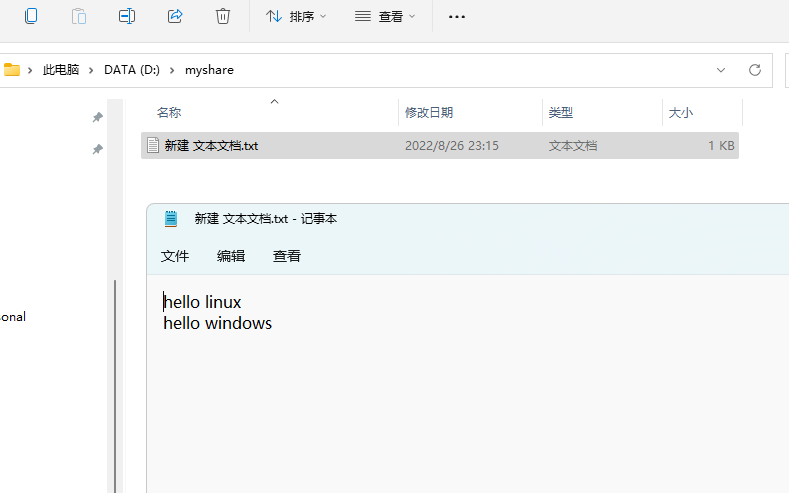Click the Paste icon in the toolbar
This screenshot has width=789, height=493.
coord(79,16)
